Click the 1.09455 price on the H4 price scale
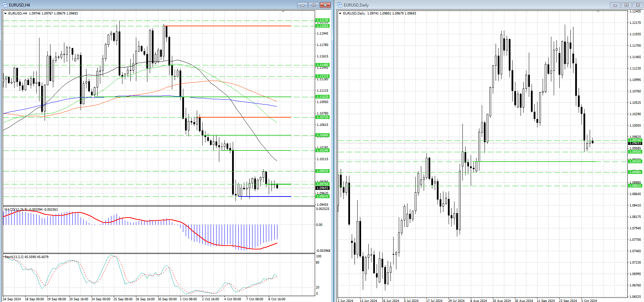644x302 pixels. coord(323,205)
